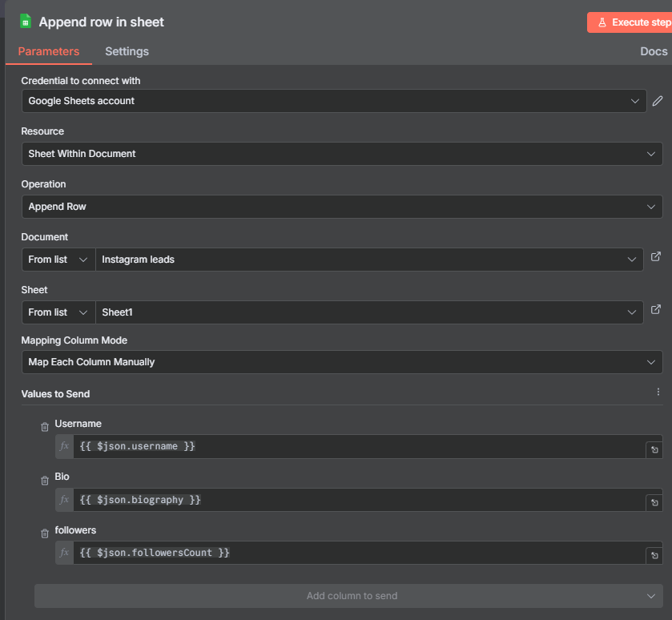Click the Execute step button

click(630, 22)
